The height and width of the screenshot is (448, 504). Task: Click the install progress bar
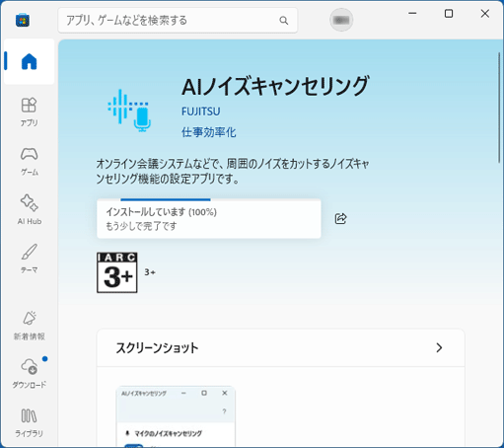click(x=209, y=199)
